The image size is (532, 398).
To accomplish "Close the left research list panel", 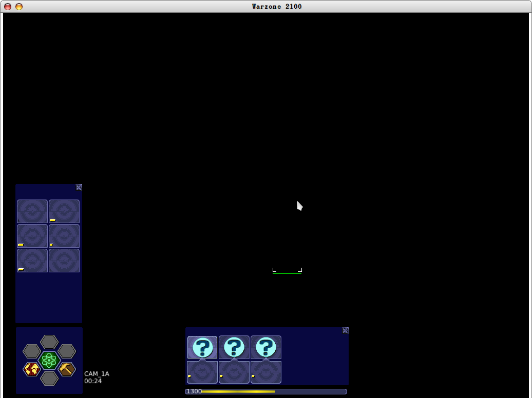I will [x=79, y=188].
